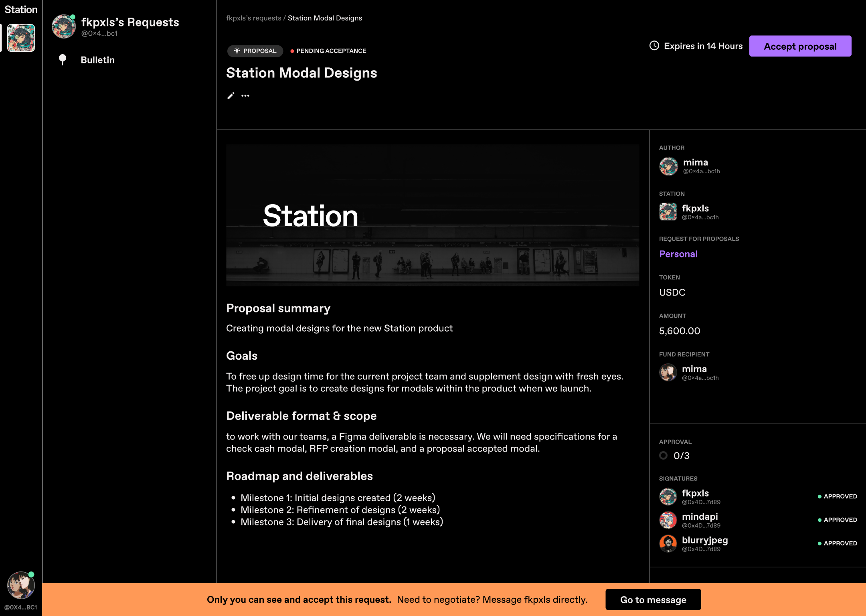Viewport: 866px width, 616px height.
Task: Open the Personal request for proposals link
Action: (678, 254)
